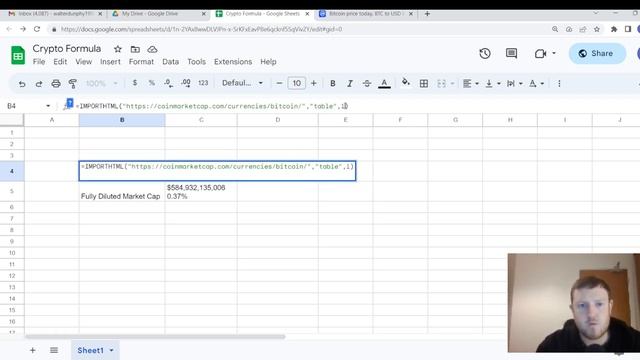Viewport: 640px width, 360px height.
Task: Open the zoom level dropdown showing 100%
Action: pos(102,84)
